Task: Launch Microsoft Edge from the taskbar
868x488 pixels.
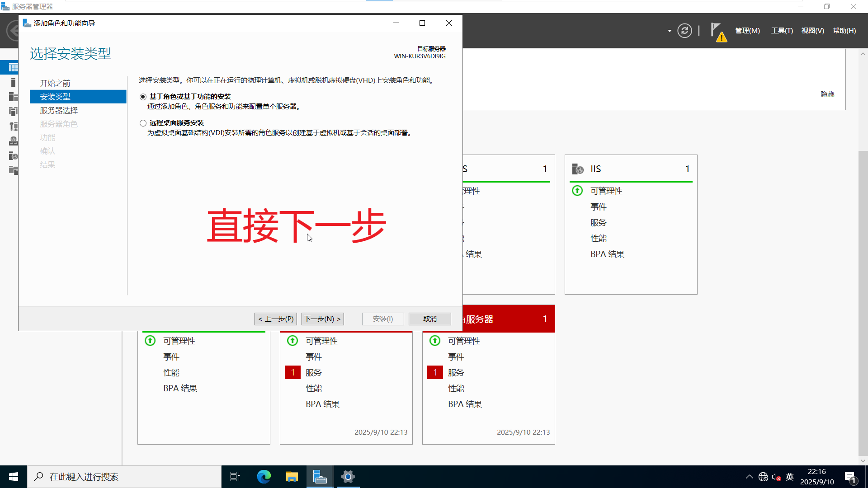Action: (x=264, y=476)
